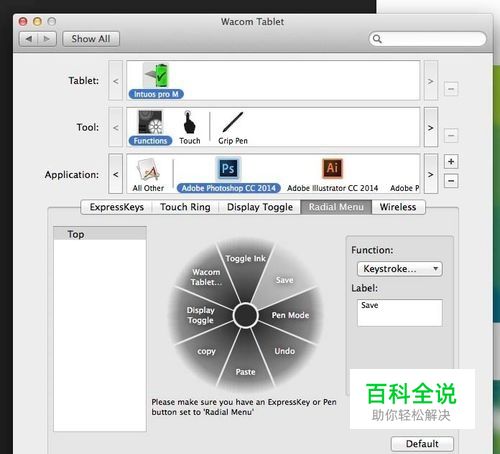Click the magnifier icon in search field
This screenshot has width=500, height=454.
[x=377, y=39]
